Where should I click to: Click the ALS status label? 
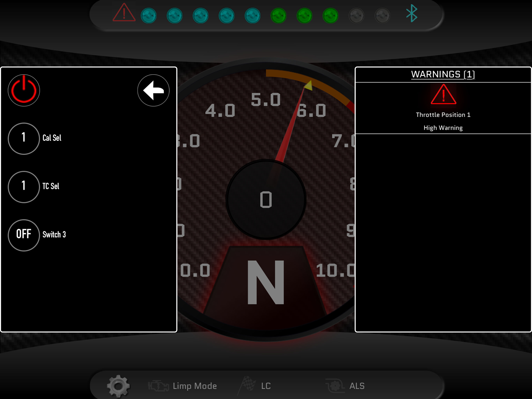[x=357, y=386]
